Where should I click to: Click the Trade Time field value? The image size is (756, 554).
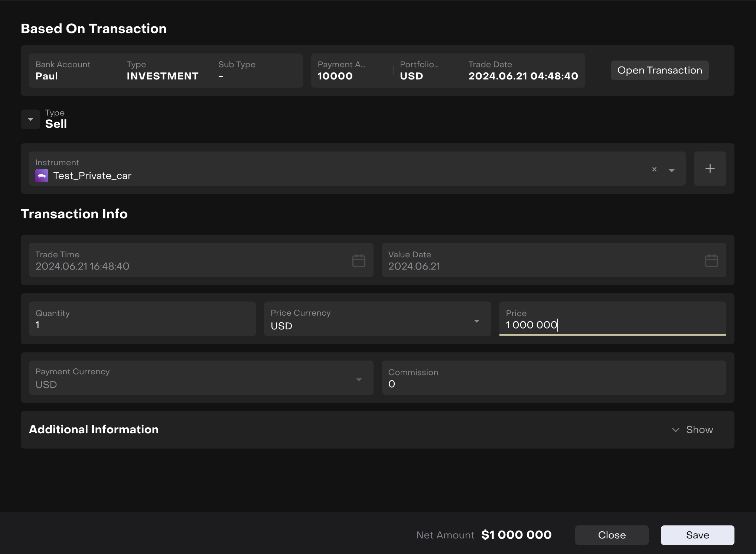[82, 266]
